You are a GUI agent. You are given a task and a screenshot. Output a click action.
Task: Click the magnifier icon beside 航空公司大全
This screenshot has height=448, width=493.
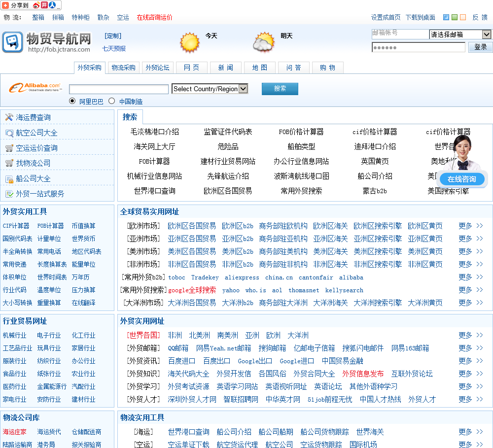(x=9, y=133)
